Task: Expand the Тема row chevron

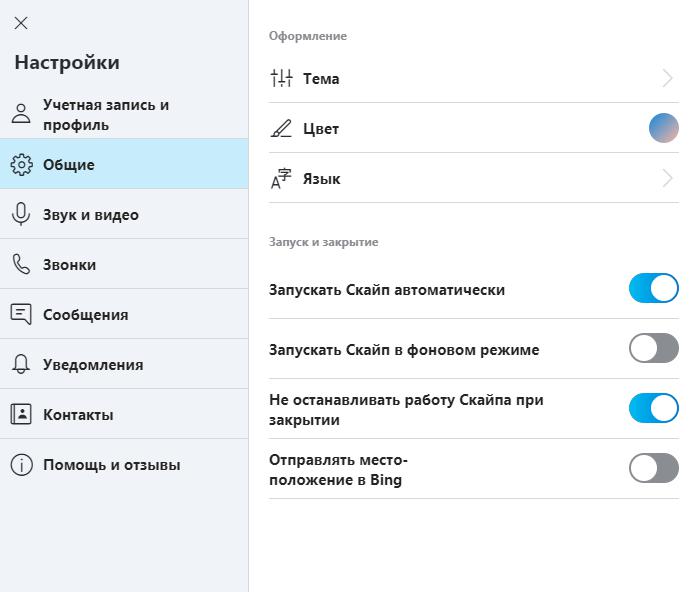Action: click(667, 78)
